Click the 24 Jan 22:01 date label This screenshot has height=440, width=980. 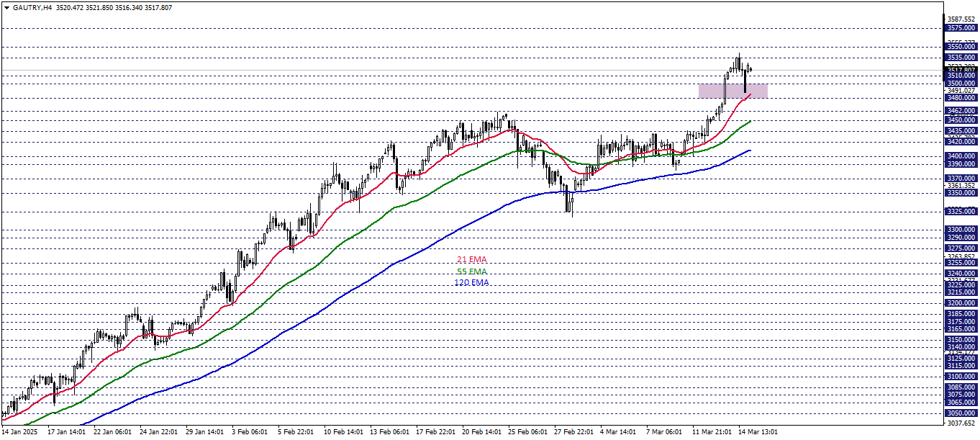pos(160,432)
